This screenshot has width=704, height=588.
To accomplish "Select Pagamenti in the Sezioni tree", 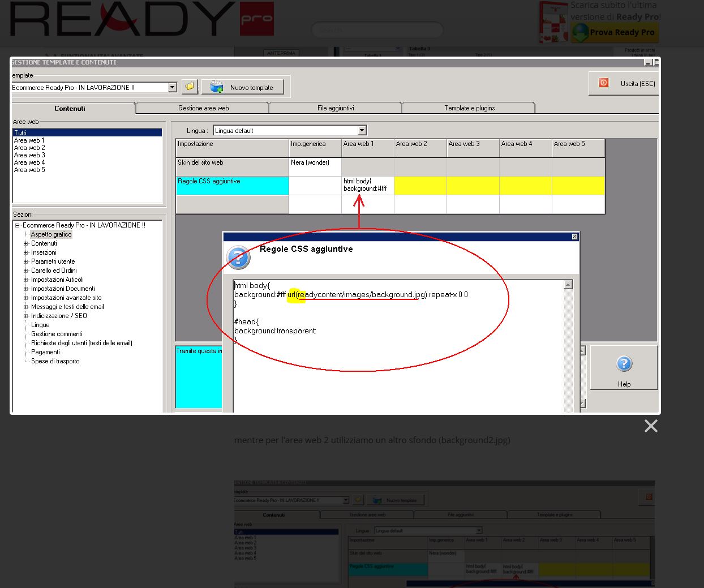I will [45, 352].
